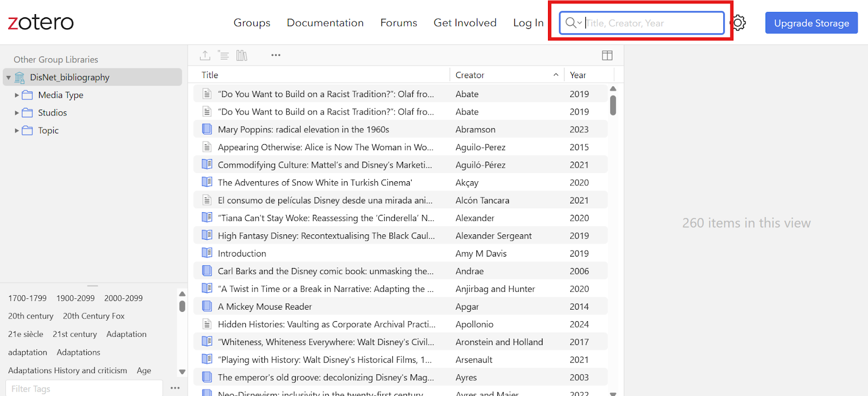Screen dimensions: 868x396
Task: Click the Carl Barks item's book icon
Action: pyautogui.click(x=207, y=271)
